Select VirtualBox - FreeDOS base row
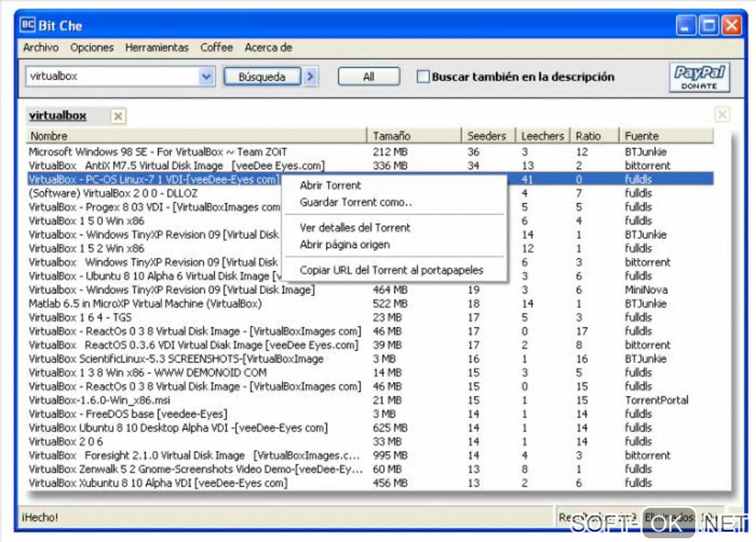 tap(370, 414)
